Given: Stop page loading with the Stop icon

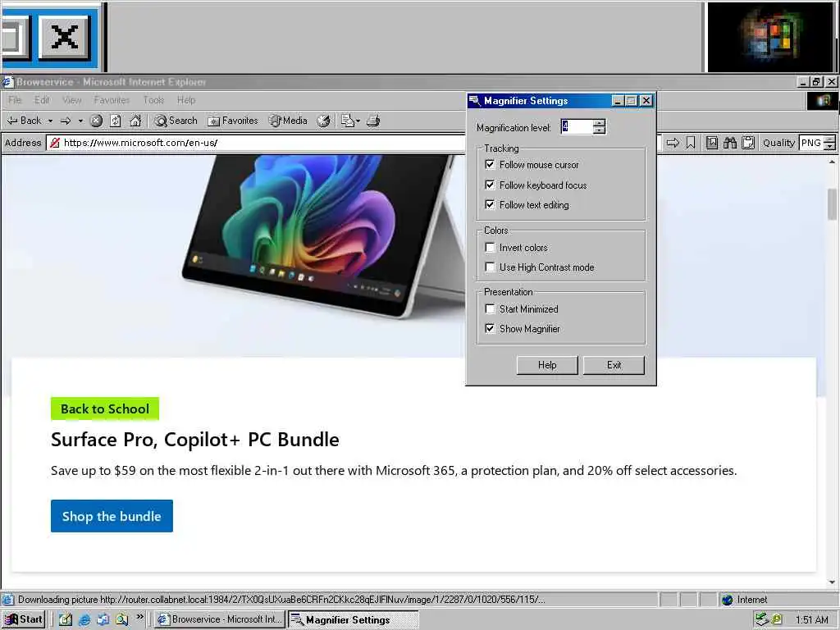Looking at the screenshot, I should pos(97,121).
